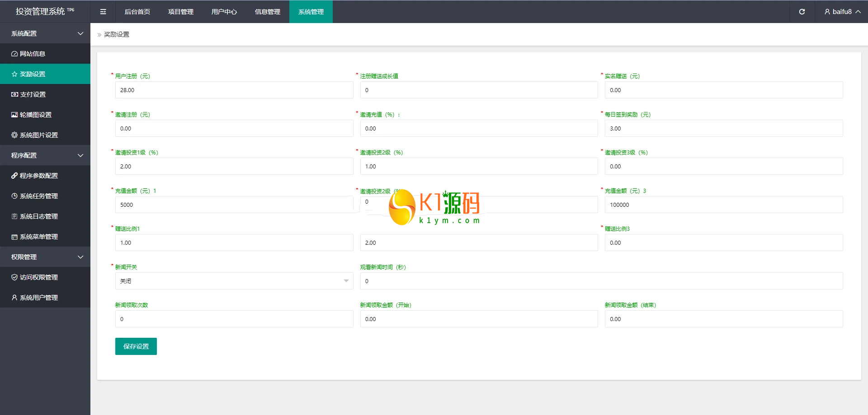868x415 pixels.
Task: Focus the 邀请充值（%）input field
Action: tap(479, 128)
